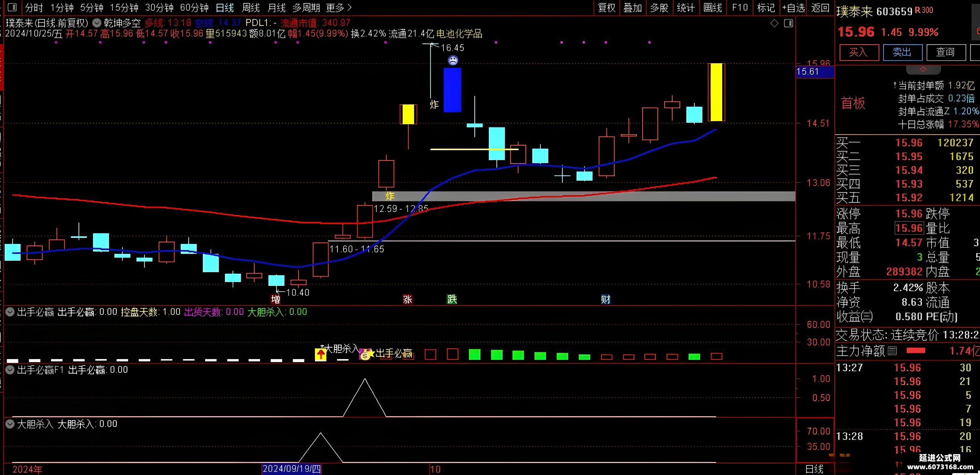Switch to the 周线 period tab
Image resolution: width=980 pixels, height=475 pixels.
click(251, 8)
